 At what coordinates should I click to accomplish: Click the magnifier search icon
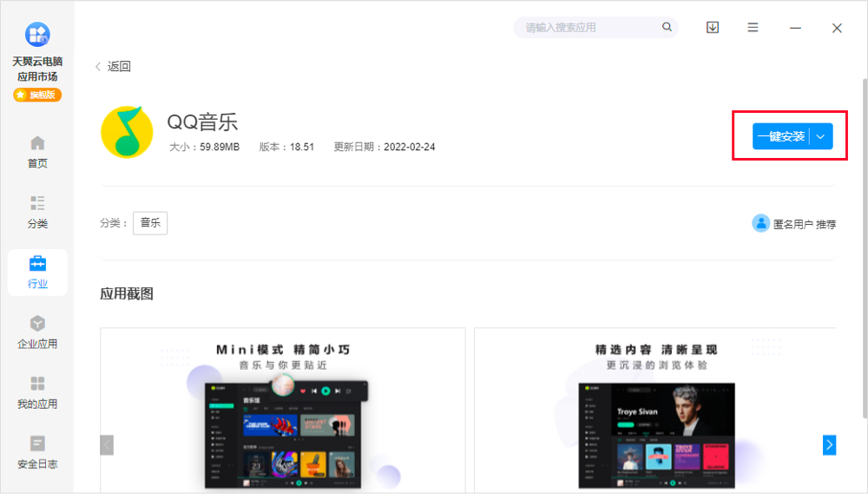(x=667, y=27)
